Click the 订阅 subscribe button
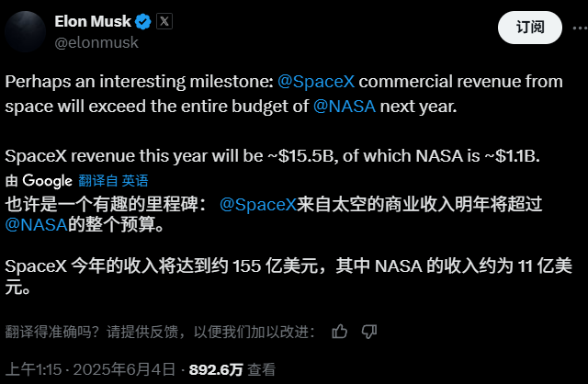The height and width of the screenshot is (384, 588). [529, 28]
